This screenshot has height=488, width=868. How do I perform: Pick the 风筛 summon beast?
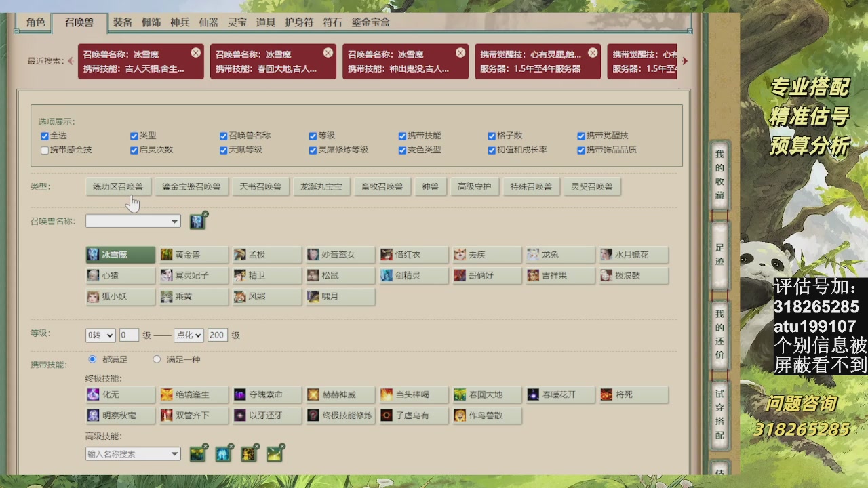click(x=267, y=297)
